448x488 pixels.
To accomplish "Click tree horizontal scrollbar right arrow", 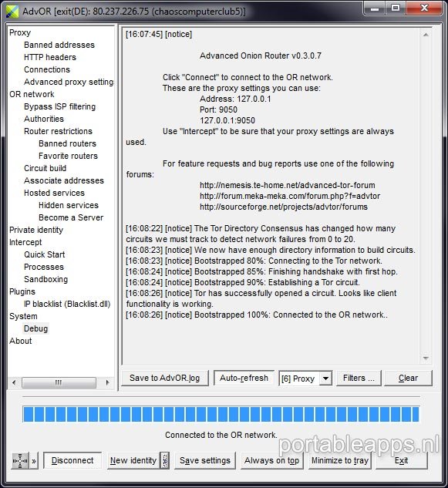I will [108, 382].
